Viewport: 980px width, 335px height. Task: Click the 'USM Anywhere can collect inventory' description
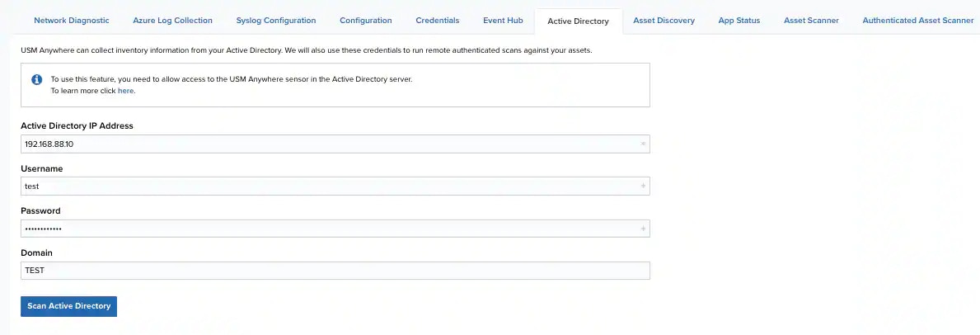coord(307,50)
